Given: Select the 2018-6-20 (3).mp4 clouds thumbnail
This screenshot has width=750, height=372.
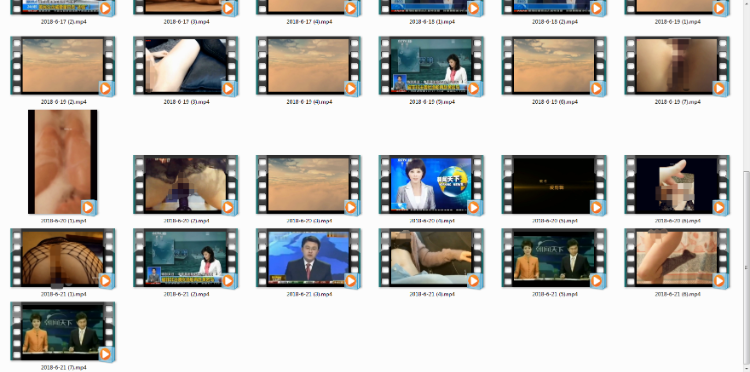Looking at the screenshot, I should [x=309, y=185].
